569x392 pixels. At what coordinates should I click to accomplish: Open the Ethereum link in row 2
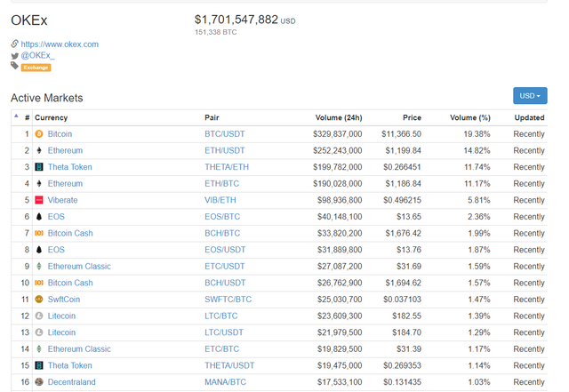click(65, 150)
